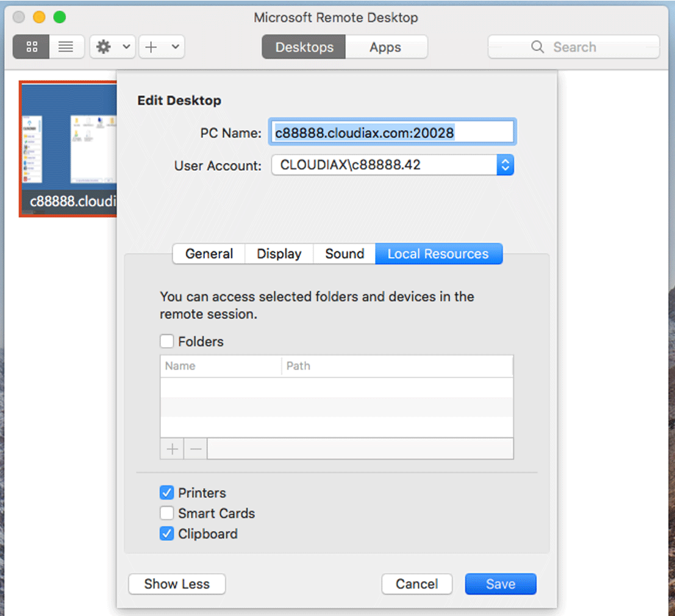Click into the PC Name field
This screenshot has width=675, height=616.
pos(393,132)
